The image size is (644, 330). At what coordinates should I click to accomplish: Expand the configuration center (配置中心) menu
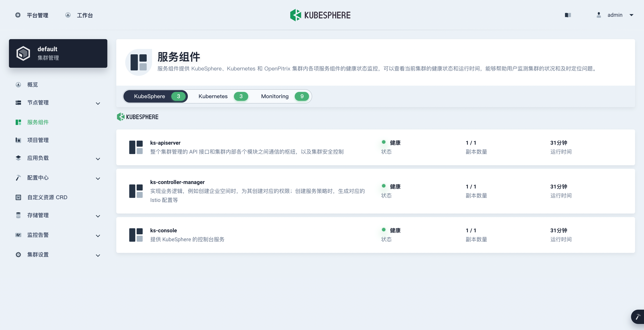(98, 178)
